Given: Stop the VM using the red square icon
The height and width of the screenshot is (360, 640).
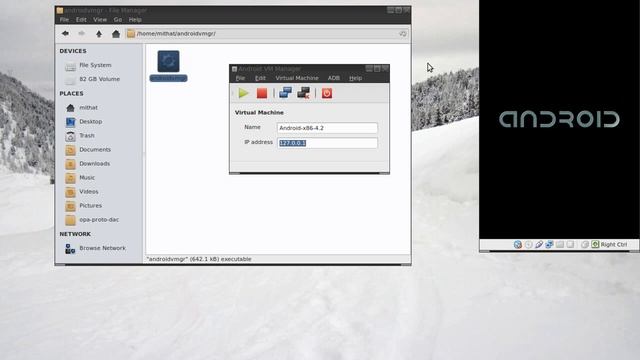Looking at the screenshot, I should pyautogui.click(x=262, y=93).
